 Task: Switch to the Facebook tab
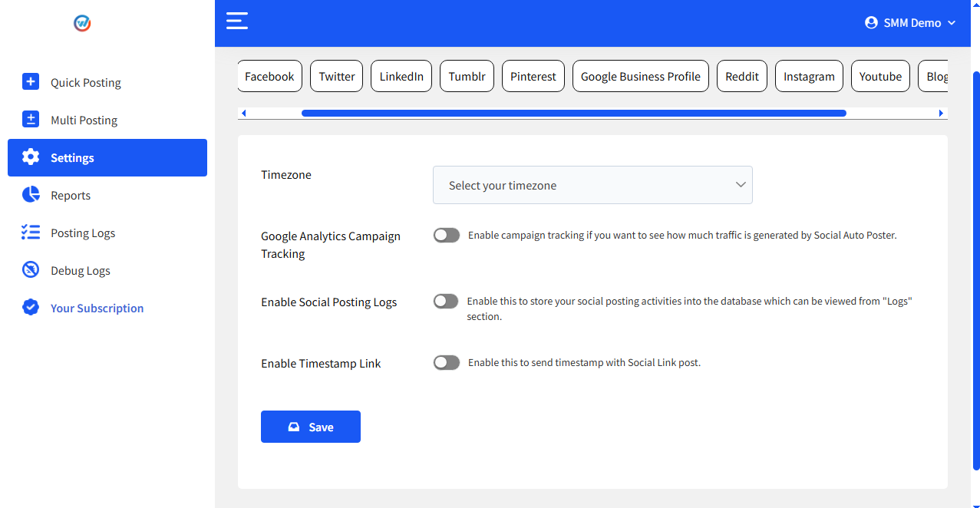pos(269,76)
